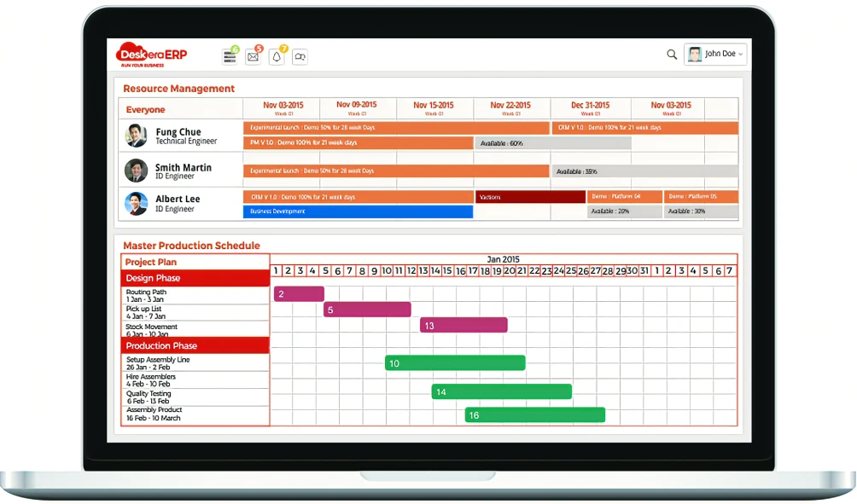Viewport: 857px width, 504px height.
Task: Click Fung Chue's profile photo
Action: (x=137, y=136)
